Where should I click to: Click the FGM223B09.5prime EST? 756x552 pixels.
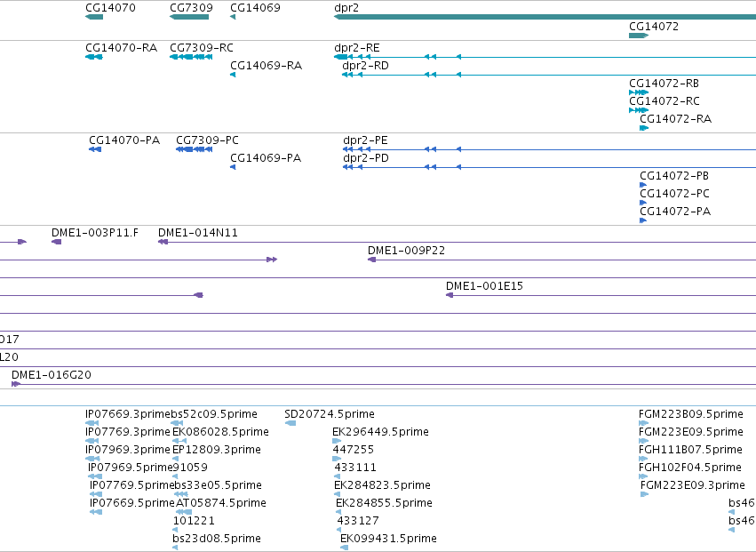click(x=644, y=423)
